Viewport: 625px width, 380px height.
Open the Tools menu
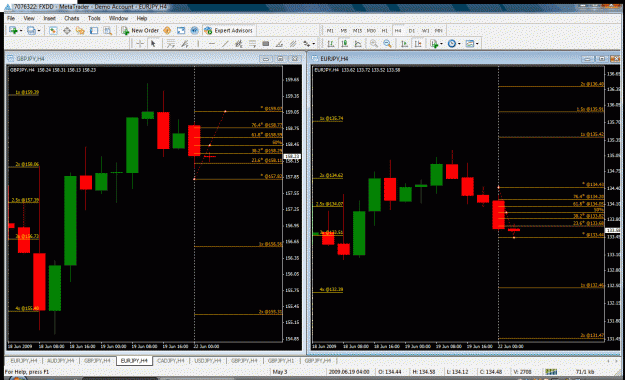click(94, 18)
